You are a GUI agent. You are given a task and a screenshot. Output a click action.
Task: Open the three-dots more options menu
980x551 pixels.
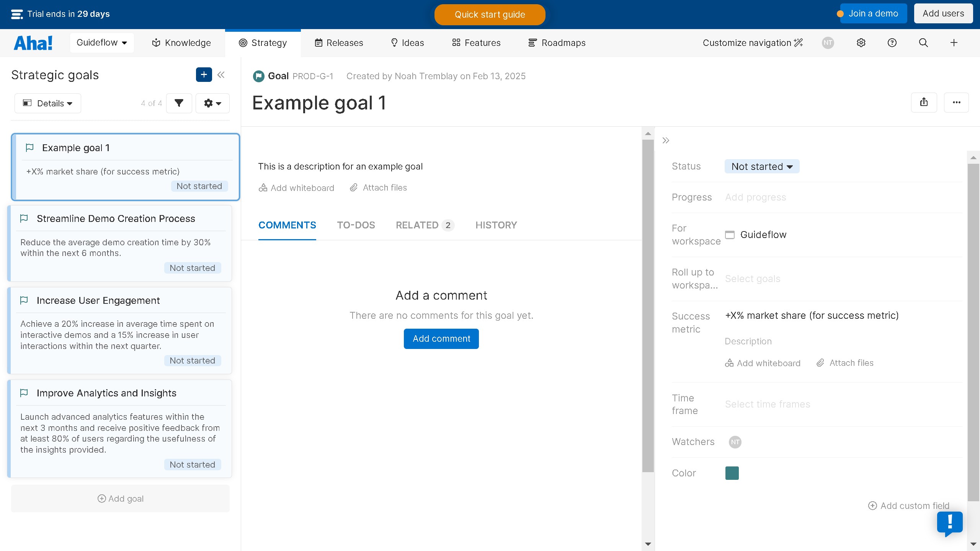956,102
